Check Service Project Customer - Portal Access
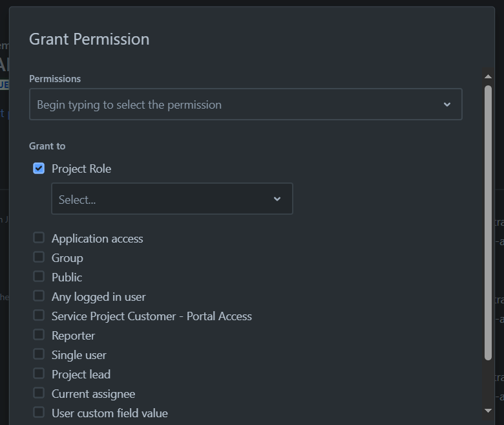The image size is (504, 425). [39, 316]
